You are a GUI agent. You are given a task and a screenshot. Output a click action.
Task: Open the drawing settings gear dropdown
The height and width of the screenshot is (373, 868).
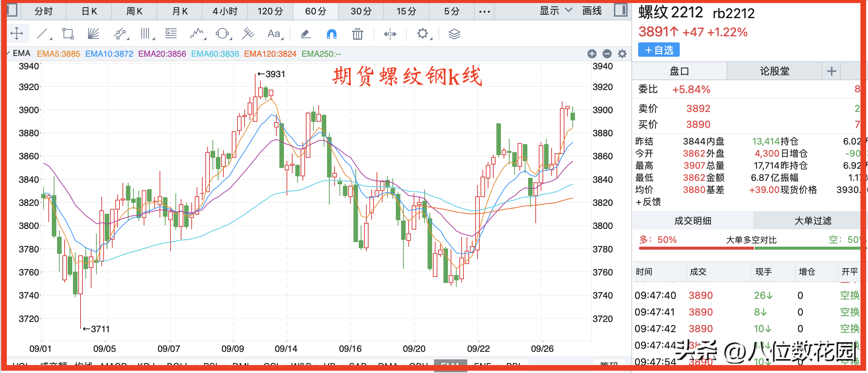pyautogui.click(x=423, y=34)
